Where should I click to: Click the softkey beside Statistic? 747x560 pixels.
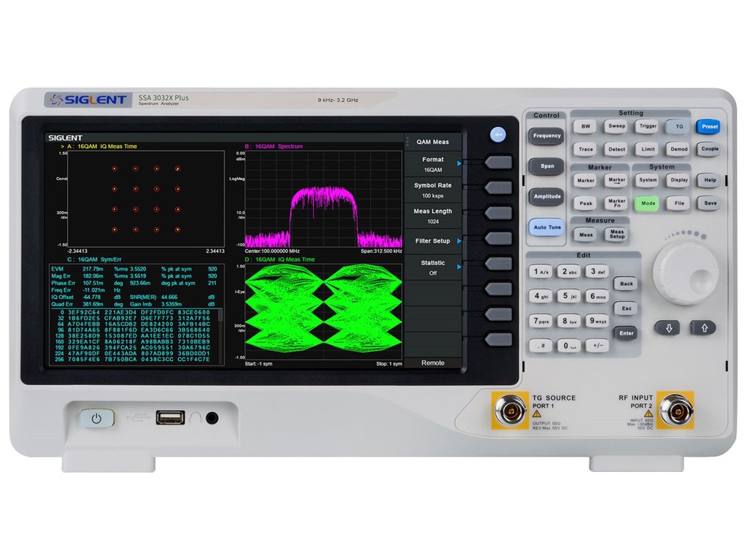pyautogui.click(x=498, y=263)
